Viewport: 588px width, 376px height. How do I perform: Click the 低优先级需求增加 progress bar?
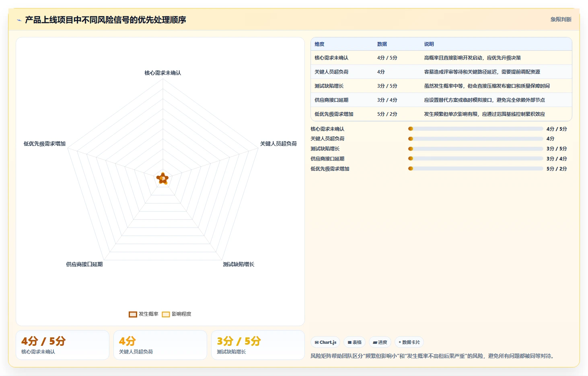(x=475, y=168)
